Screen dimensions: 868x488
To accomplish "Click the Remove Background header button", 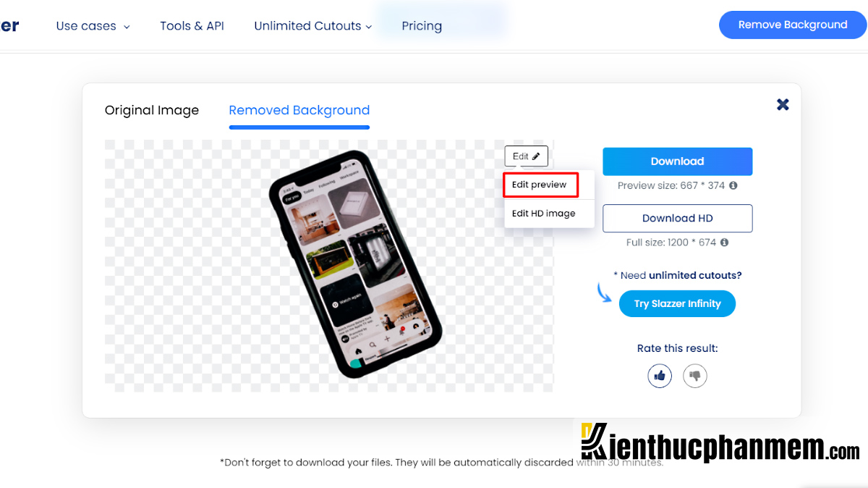I will coord(793,25).
